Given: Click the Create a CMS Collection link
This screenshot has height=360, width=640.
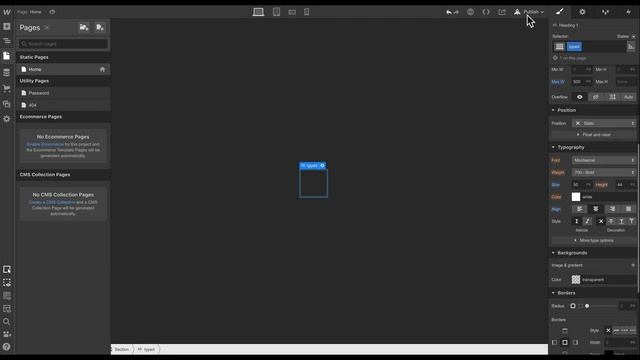Looking at the screenshot, I should point(52,202).
